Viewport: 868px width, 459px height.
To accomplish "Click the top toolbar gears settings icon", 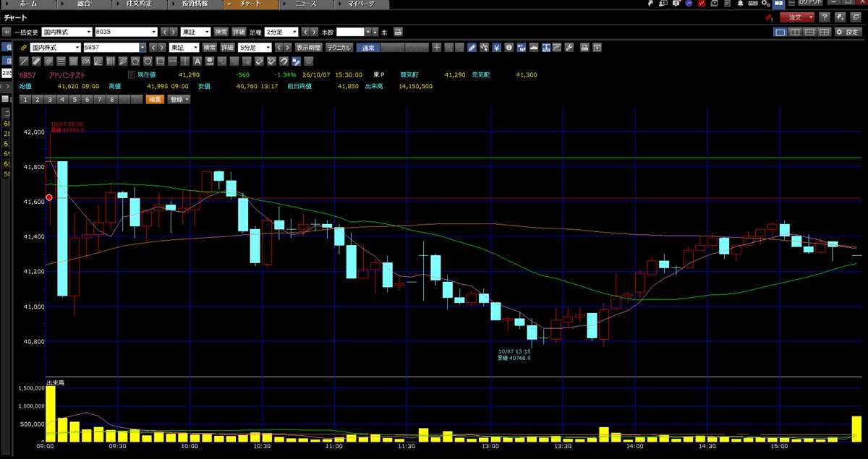I will coord(765,4).
